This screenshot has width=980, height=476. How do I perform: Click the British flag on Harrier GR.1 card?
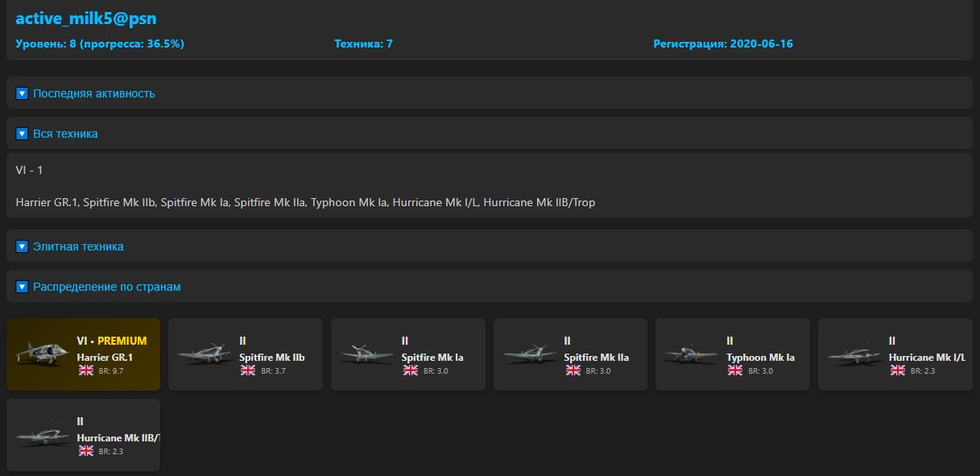pos(86,370)
